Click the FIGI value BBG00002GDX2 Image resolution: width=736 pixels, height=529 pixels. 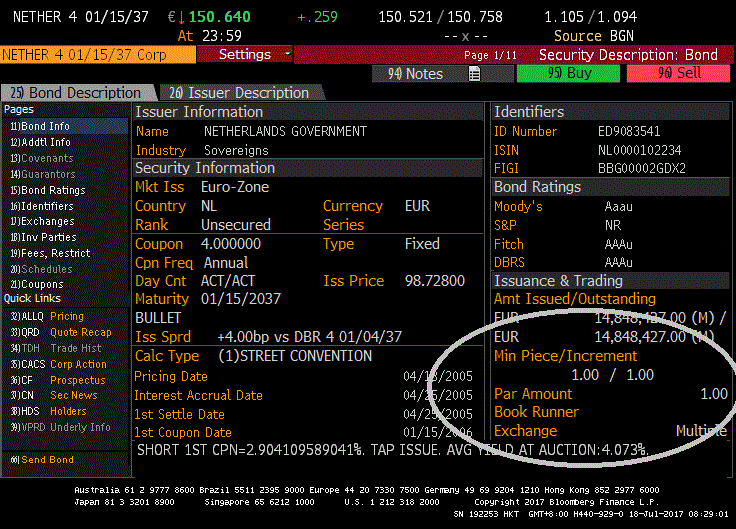coord(642,169)
